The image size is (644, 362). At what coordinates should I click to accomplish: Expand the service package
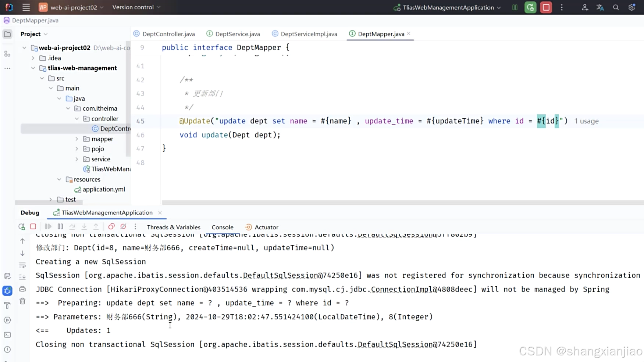pos(77,159)
